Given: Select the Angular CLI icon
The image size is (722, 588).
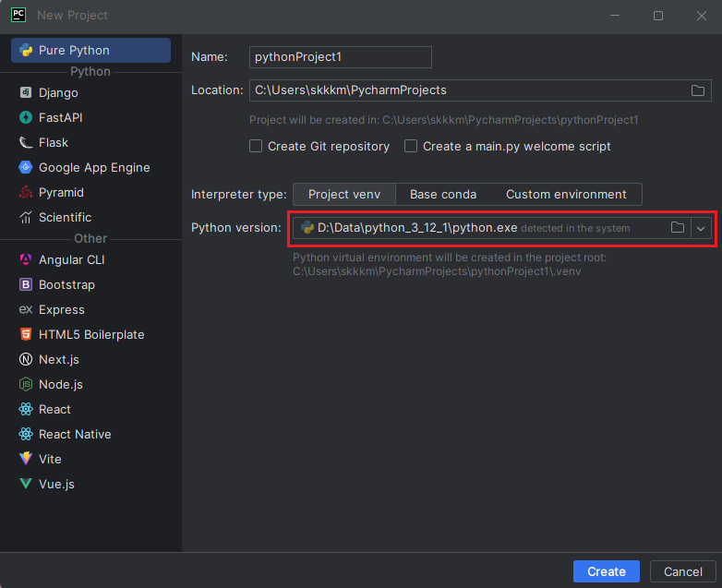Looking at the screenshot, I should point(26,259).
